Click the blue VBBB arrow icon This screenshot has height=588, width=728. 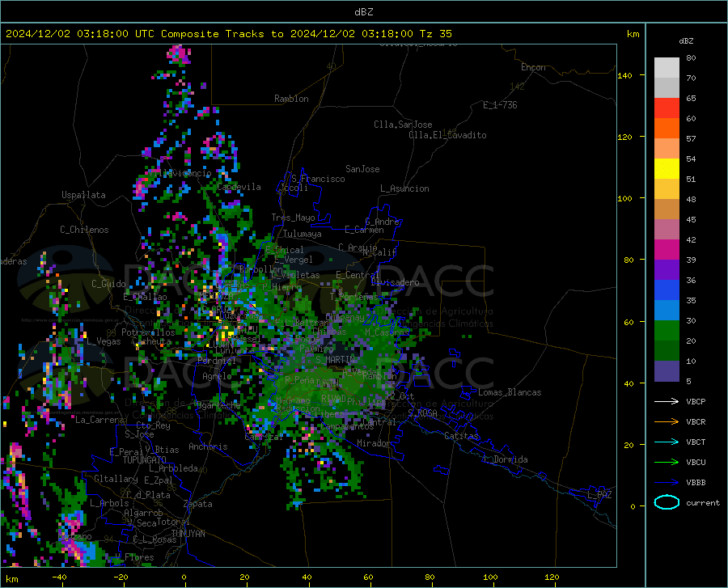pyautogui.click(x=667, y=483)
